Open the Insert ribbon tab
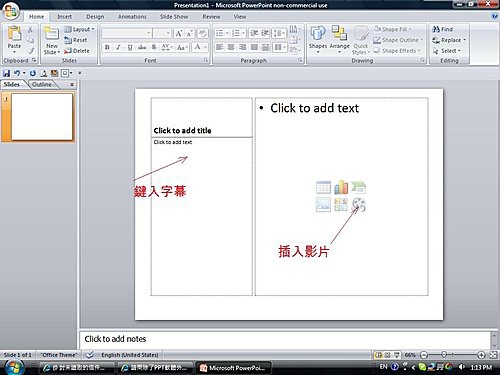This screenshot has height=375, width=500. [x=64, y=17]
